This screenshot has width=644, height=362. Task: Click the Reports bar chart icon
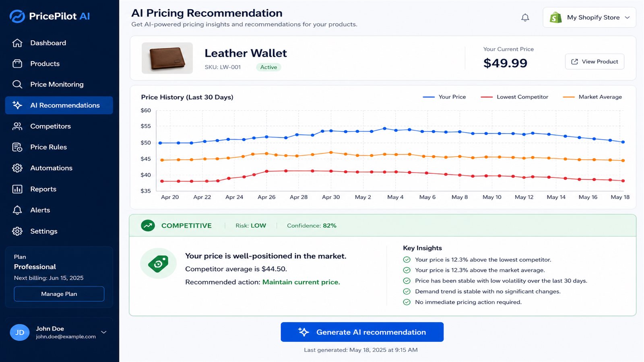[17, 189]
